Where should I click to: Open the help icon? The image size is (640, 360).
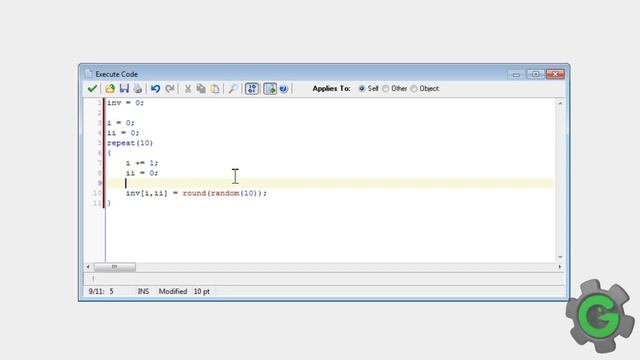click(284, 89)
